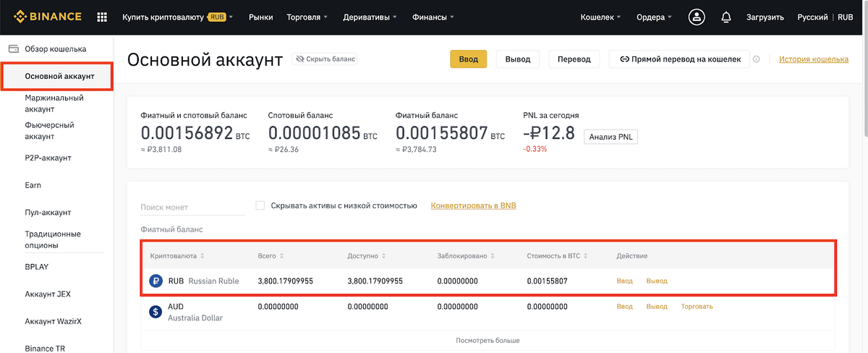Select Обзор кошелька in sidebar
868x353 pixels.
(x=56, y=49)
